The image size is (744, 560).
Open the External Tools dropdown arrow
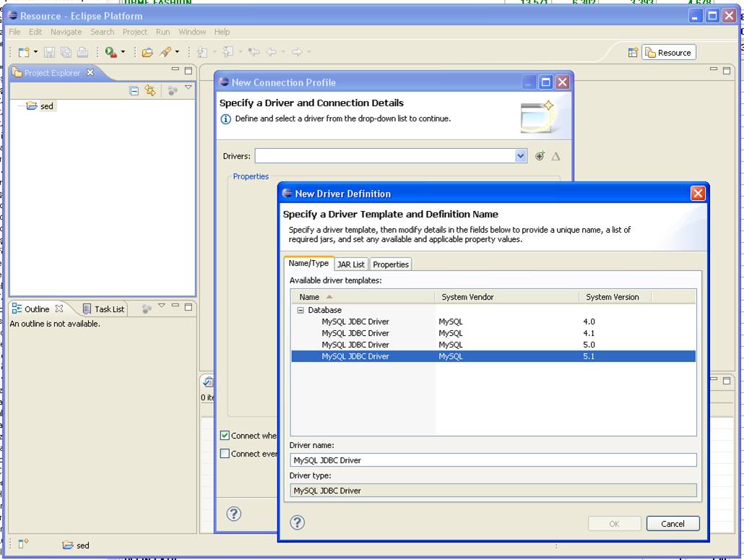123,52
